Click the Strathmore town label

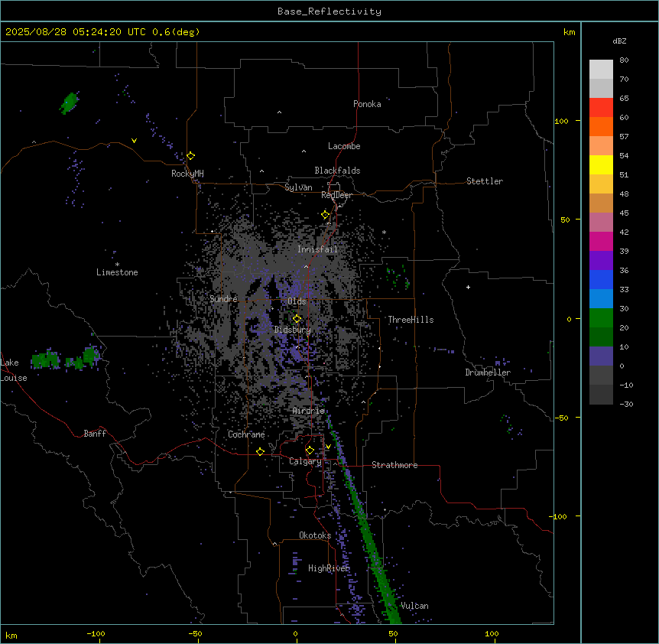(x=394, y=465)
